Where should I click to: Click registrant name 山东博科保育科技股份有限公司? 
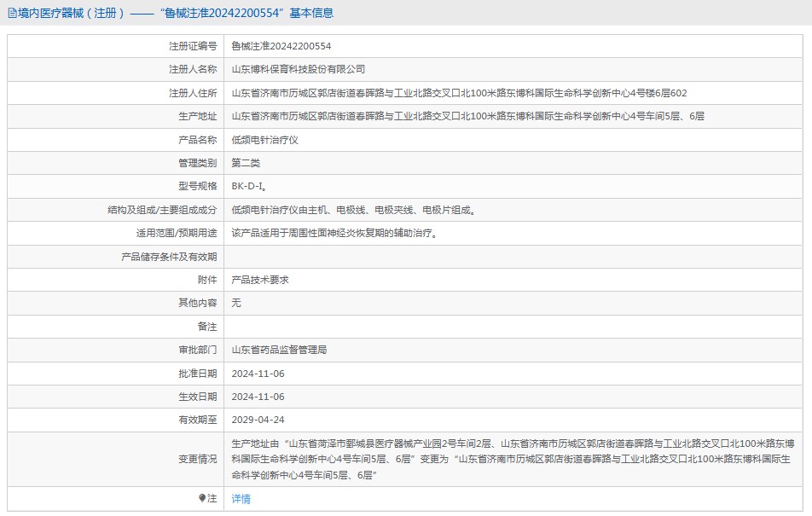point(299,69)
